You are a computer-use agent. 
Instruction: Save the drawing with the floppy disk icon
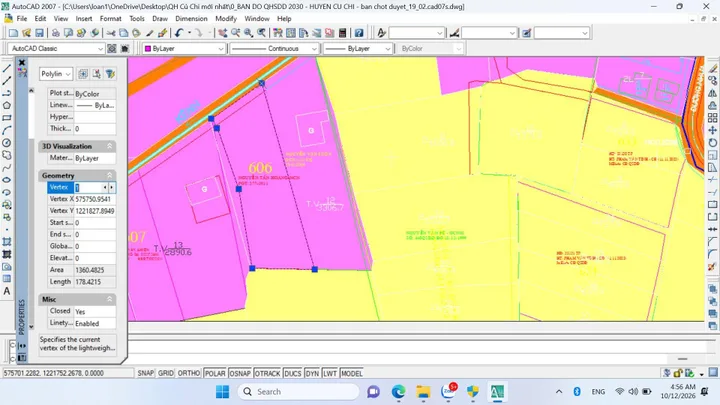coord(39,33)
